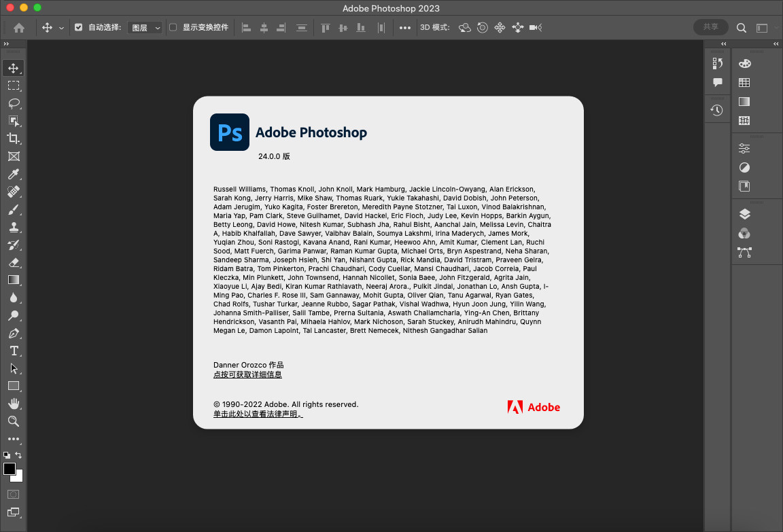Activate the Hand tool
Screen dimensions: 783x532
click(x=14, y=403)
